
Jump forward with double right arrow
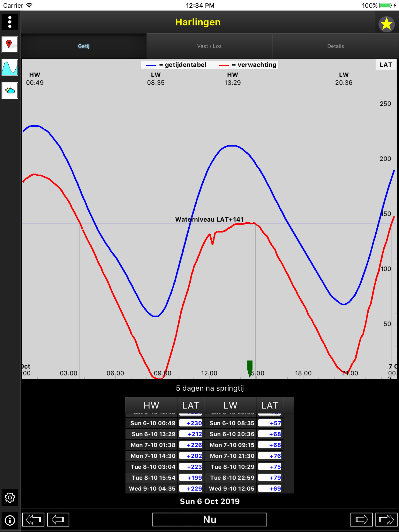386,520
